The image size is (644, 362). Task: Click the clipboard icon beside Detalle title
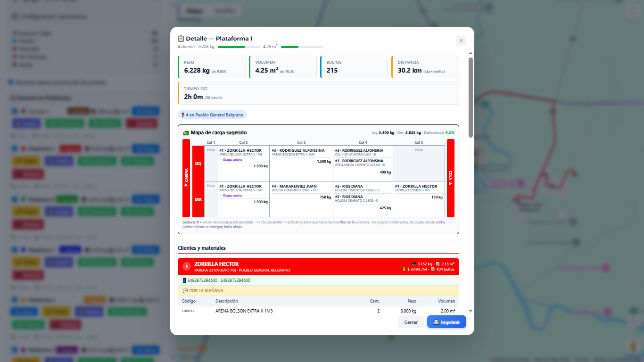(181, 39)
